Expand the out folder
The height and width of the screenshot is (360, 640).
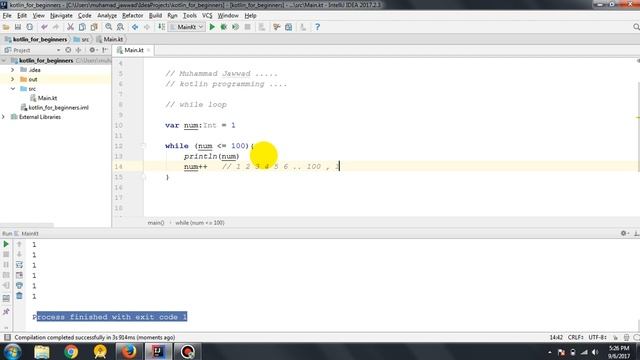point(12,79)
